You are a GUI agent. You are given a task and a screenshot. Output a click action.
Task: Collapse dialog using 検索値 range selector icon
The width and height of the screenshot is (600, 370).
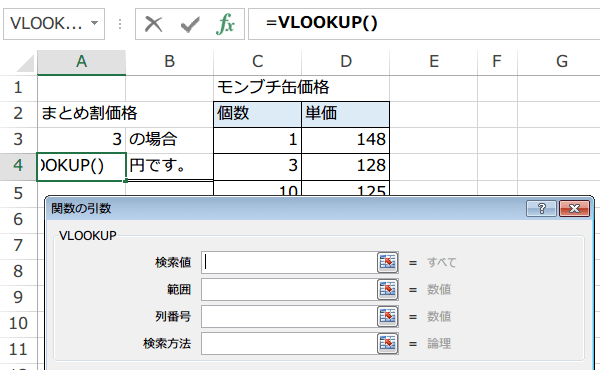point(388,262)
